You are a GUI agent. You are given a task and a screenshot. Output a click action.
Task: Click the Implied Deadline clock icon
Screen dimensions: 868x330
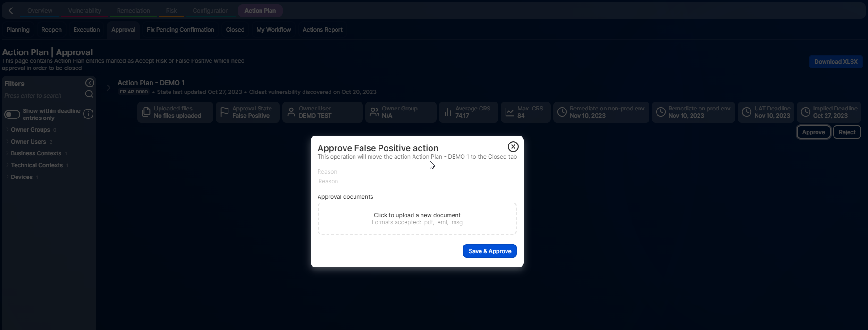806,112
